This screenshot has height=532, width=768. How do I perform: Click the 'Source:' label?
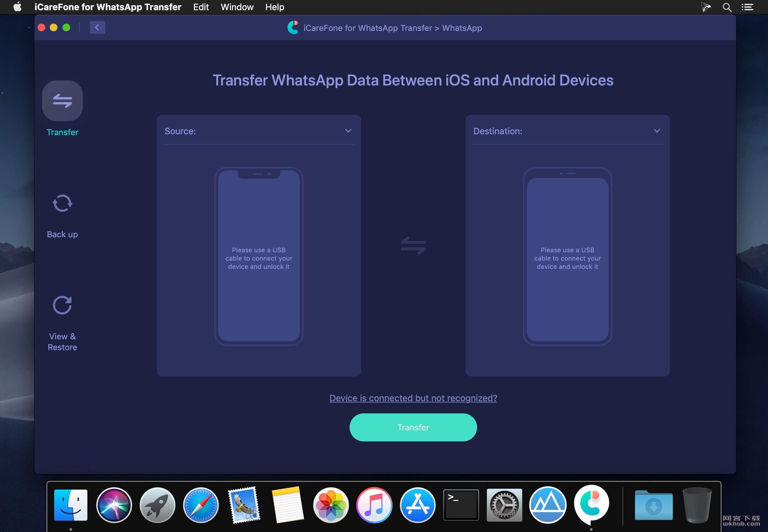pyautogui.click(x=180, y=131)
